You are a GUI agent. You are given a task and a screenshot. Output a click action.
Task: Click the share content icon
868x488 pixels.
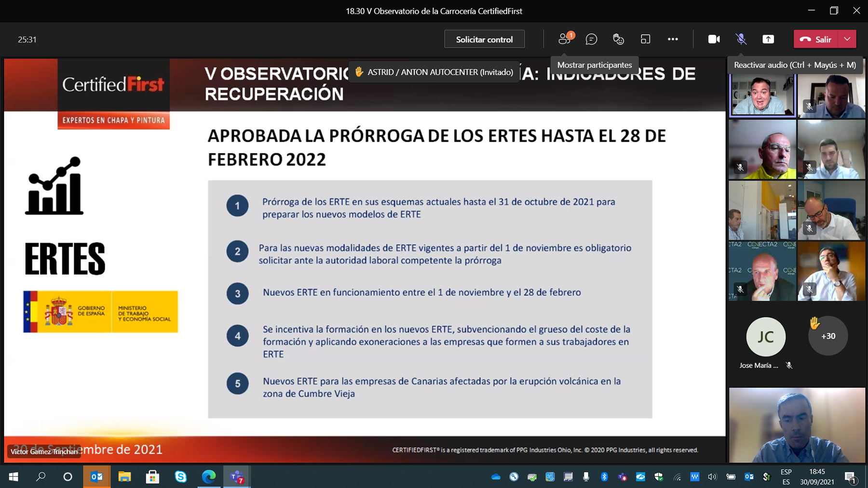[768, 40]
